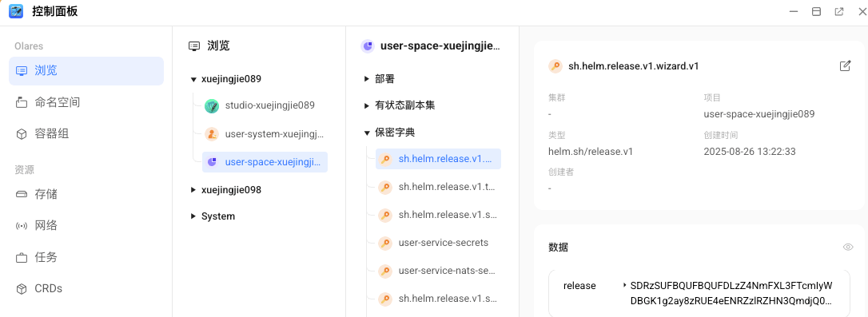Expand the release data value arrow

point(626,286)
